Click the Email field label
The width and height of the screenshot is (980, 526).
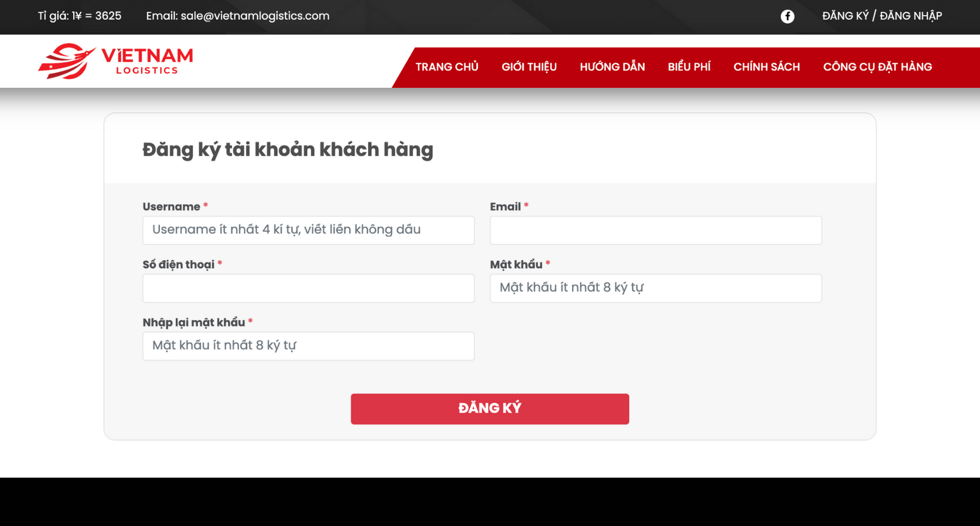point(505,207)
